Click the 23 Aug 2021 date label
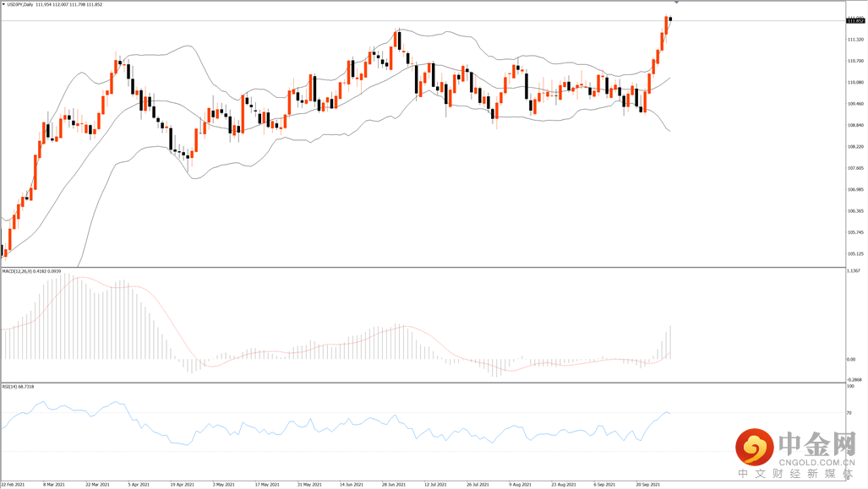Image resolution: width=868 pixels, height=489 pixels. pos(564,485)
